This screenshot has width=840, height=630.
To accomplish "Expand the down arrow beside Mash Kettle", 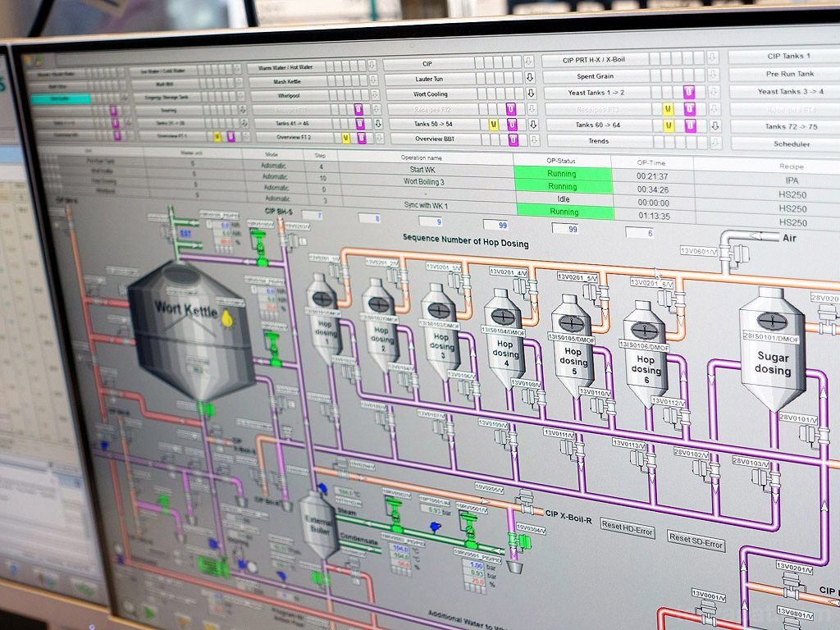I will pyautogui.click(x=373, y=80).
